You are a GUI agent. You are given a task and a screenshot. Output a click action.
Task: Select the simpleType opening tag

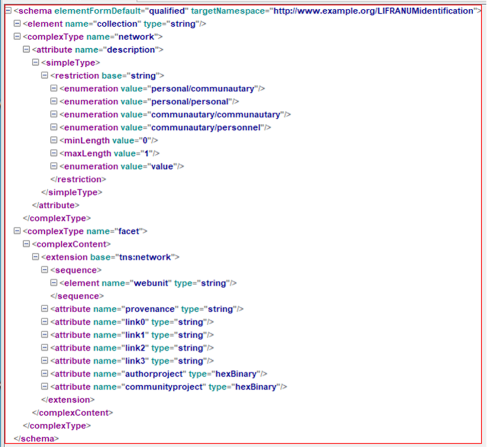(x=70, y=63)
